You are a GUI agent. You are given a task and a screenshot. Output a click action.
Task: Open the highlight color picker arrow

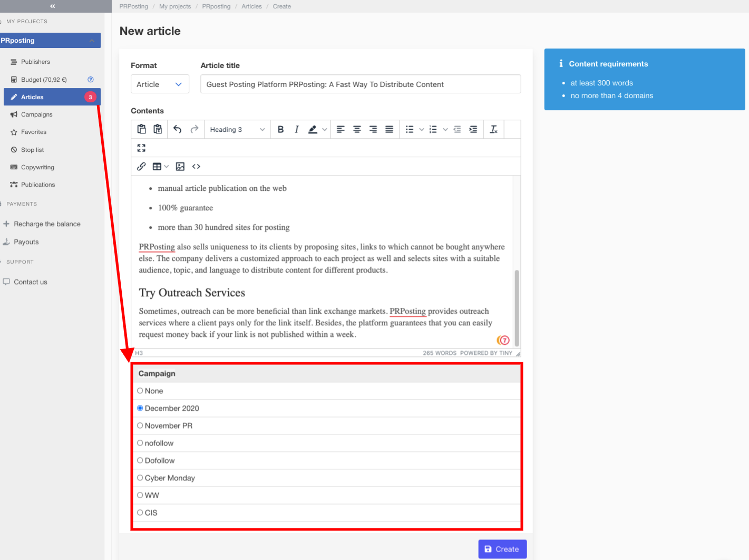[x=325, y=129]
